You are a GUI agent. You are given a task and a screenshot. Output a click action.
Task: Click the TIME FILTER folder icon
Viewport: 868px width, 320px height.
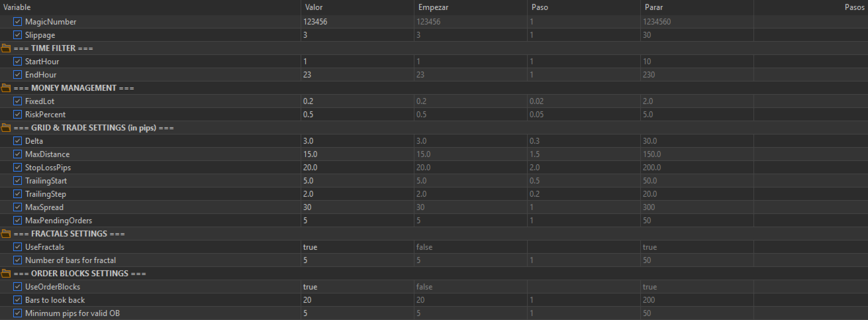6,48
